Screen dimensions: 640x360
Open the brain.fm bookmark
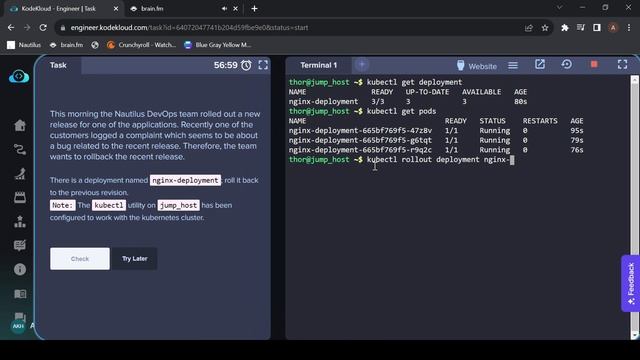[67, 45]
